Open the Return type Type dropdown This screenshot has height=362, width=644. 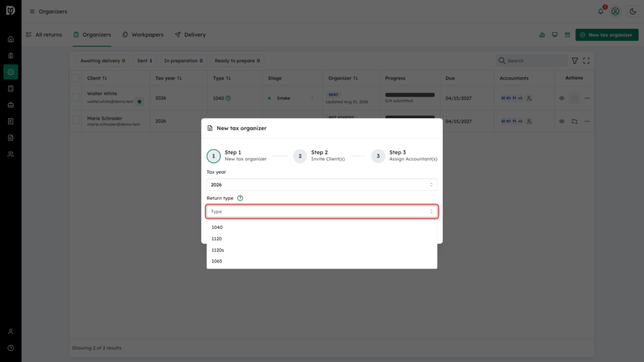click(321, 211)
